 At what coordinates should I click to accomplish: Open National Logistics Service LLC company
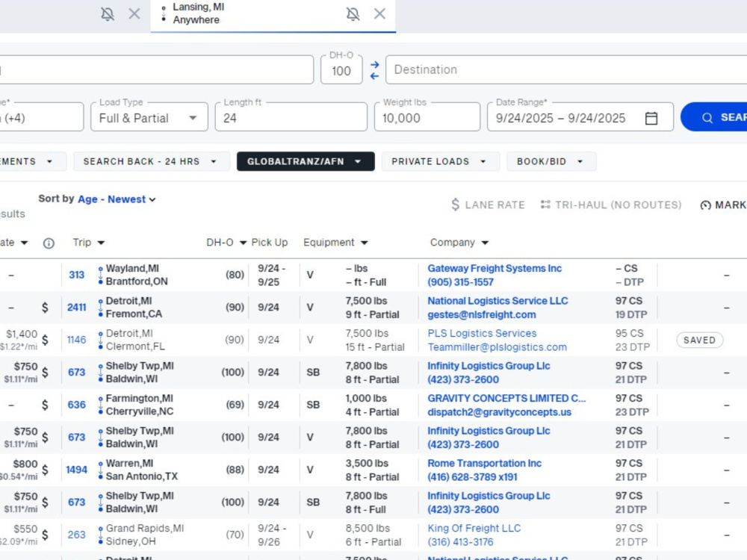pyautogui.click(x=498, y=300)
